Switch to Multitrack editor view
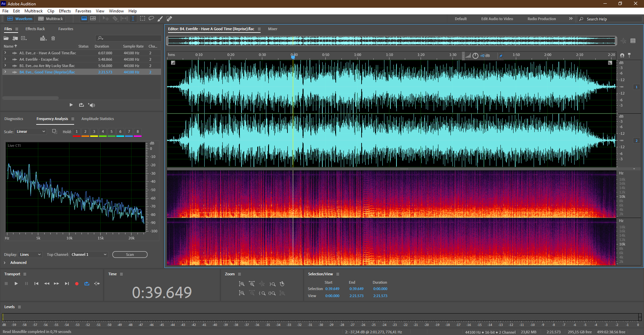The image size is (644, 335). (51, 19)
